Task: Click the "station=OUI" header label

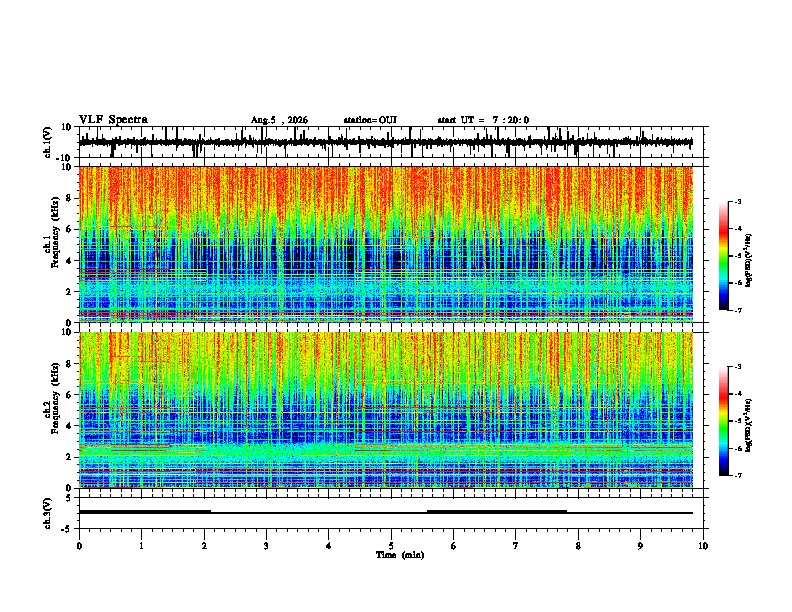Action: [x=370, y=120]
